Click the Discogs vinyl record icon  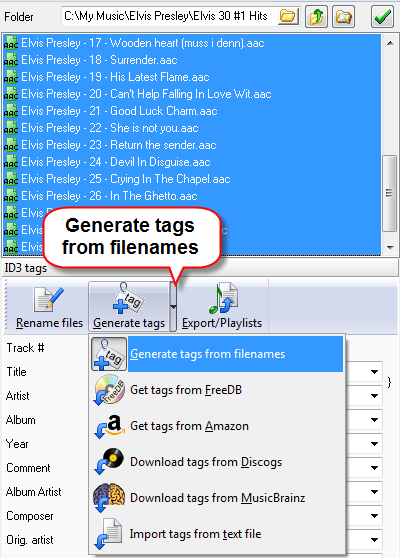[109, 462]
